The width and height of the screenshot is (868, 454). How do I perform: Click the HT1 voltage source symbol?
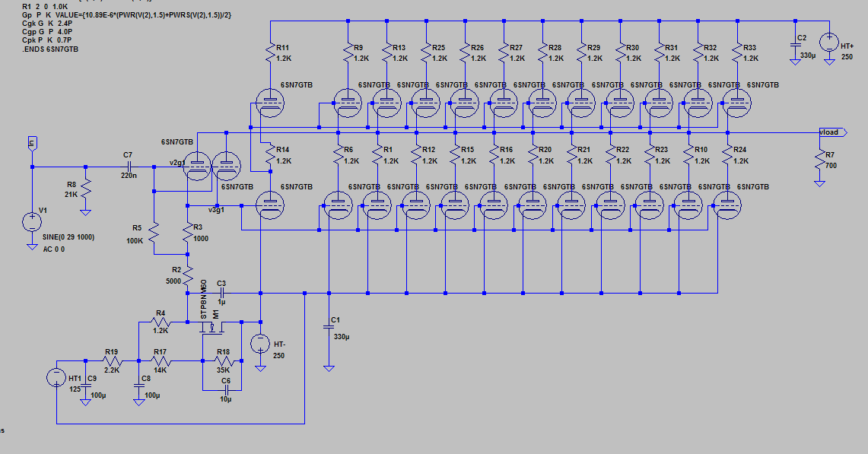point(56,378)
